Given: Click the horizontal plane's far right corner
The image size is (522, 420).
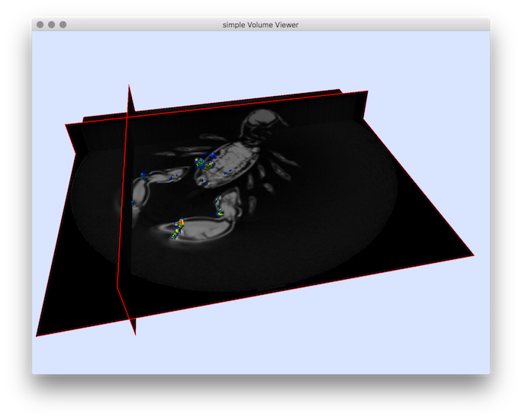Looking at the screenshot, I should click(473, 255).
